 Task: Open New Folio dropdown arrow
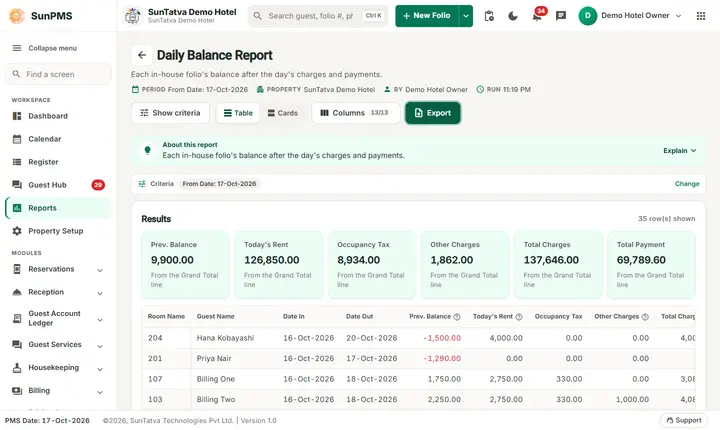point(466,16)
